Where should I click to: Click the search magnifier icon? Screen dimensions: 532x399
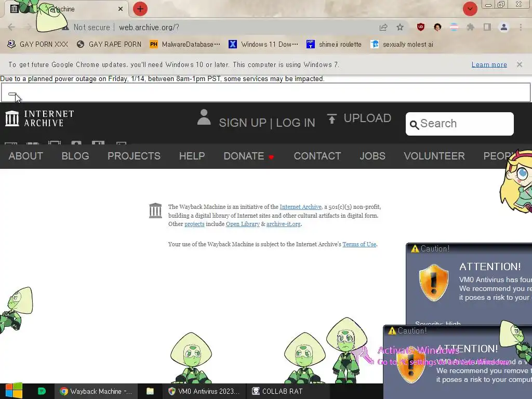click(x=414, y=125)
